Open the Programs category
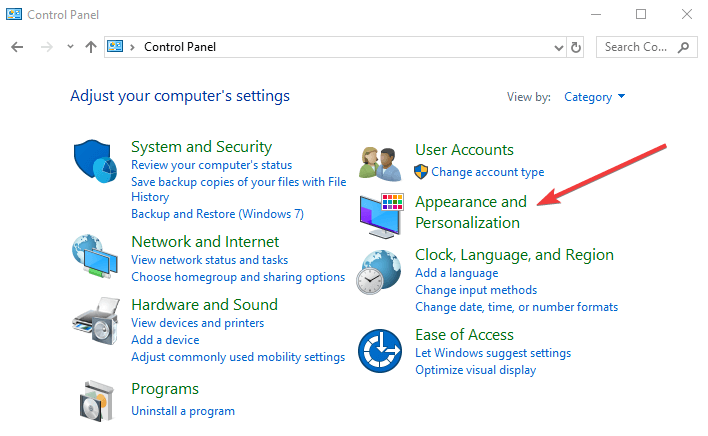Screen dimensions: 708x436 click(x=165, y=389)
